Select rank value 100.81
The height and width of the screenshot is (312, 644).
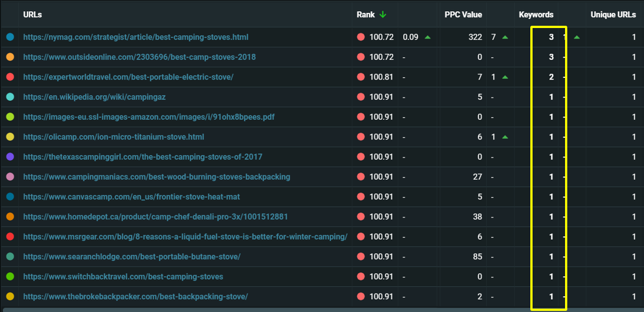click(x=381, y=77)
